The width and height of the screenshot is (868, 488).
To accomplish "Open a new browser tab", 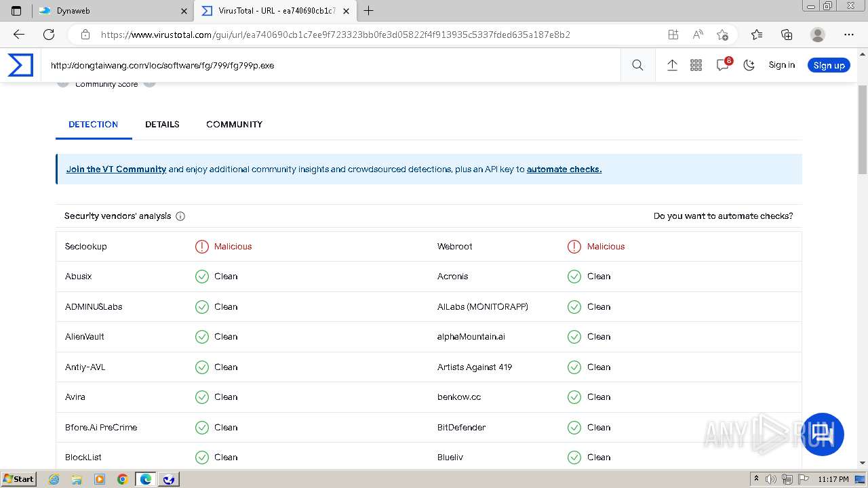I will click(369, 11).
